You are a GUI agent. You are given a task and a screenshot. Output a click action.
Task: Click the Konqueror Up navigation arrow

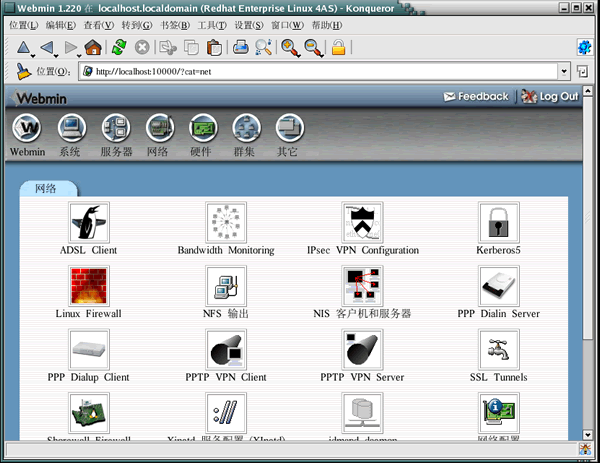pos(24,48)
